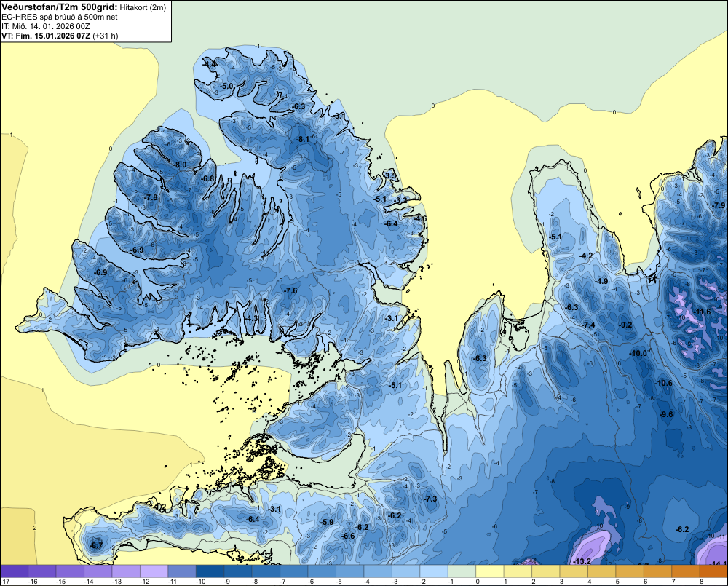This screenshot has height=586, width=728.
Task: Click the -9.2 temperature label
Action: tap(625, 325)
